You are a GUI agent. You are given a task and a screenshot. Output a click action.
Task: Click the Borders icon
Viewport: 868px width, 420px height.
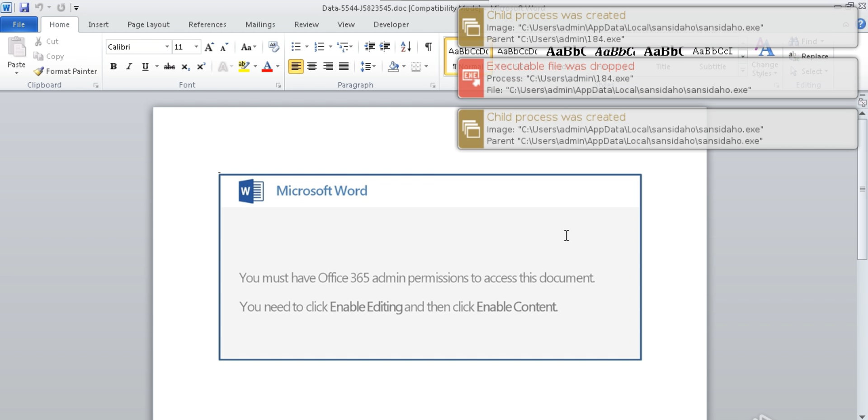coord(416,67)
